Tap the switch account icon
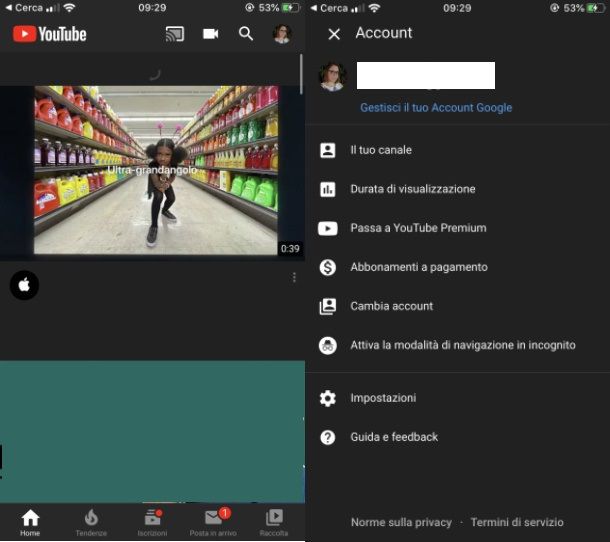Screen dimensions: 610x542 pos(328,306)
